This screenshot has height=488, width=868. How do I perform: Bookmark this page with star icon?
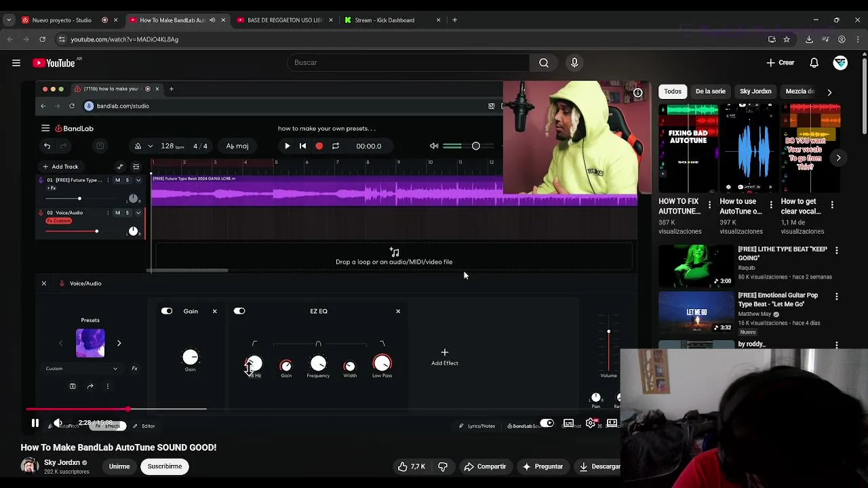coord(787,39)
